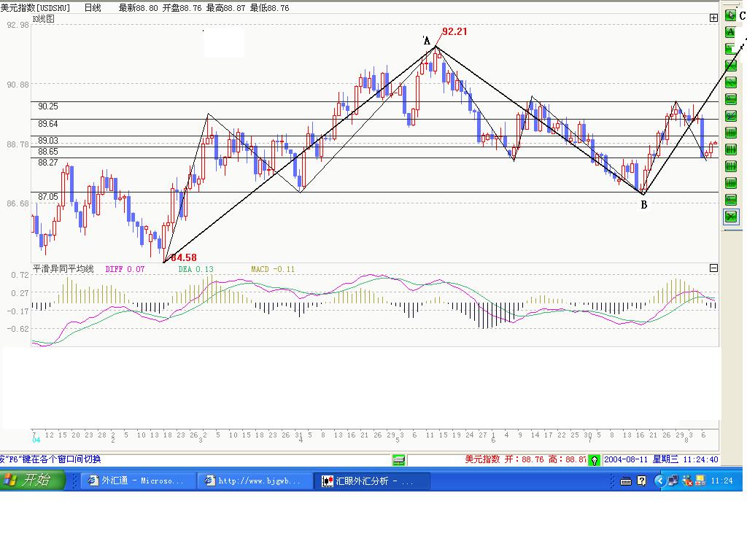Click the 最高88.87 high price text
747x560 pixels.
(x=226, y=7)
